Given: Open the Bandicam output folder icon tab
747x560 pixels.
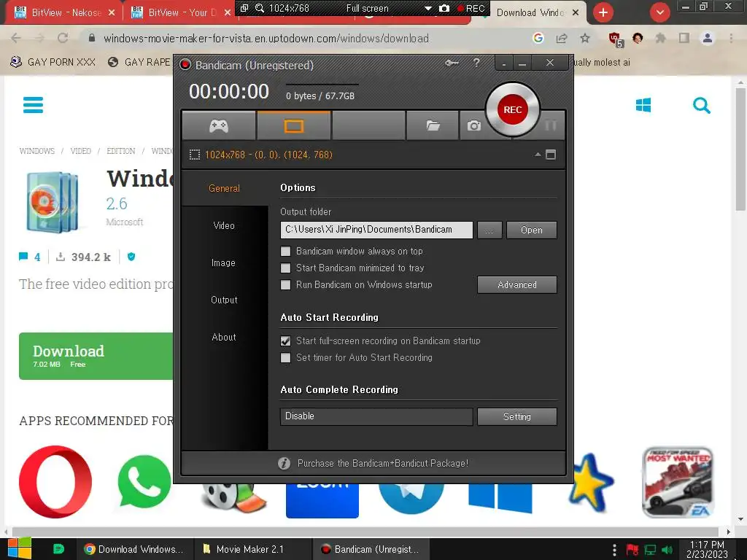Looking at the screenshot, I should pos(433,125).
